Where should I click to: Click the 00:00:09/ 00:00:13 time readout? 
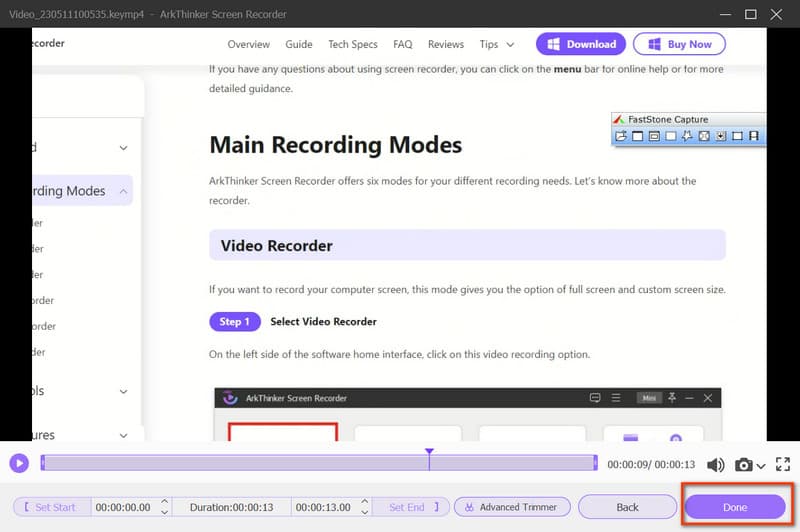[x=651, y=465]
